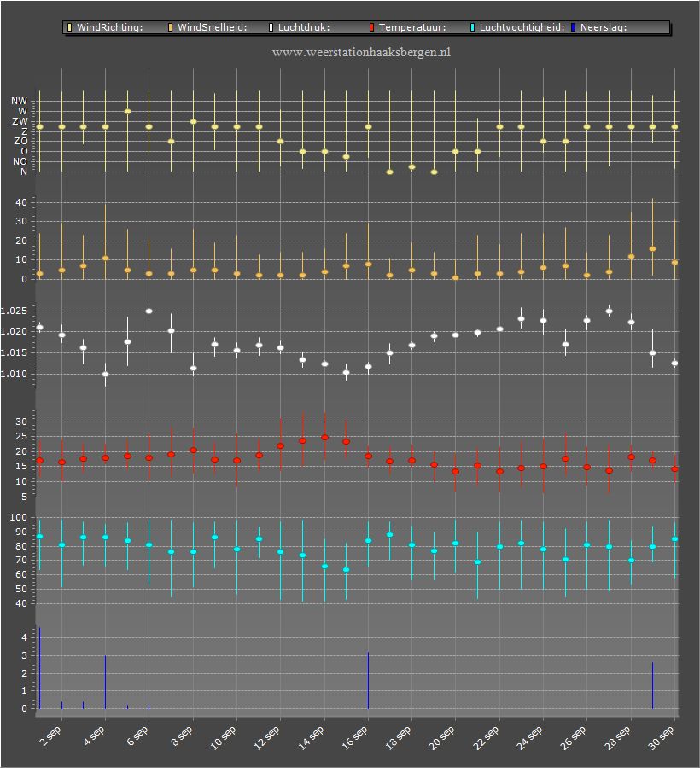Click the 28 sep date label
700x768 pixels.
[x=617, y=737]
